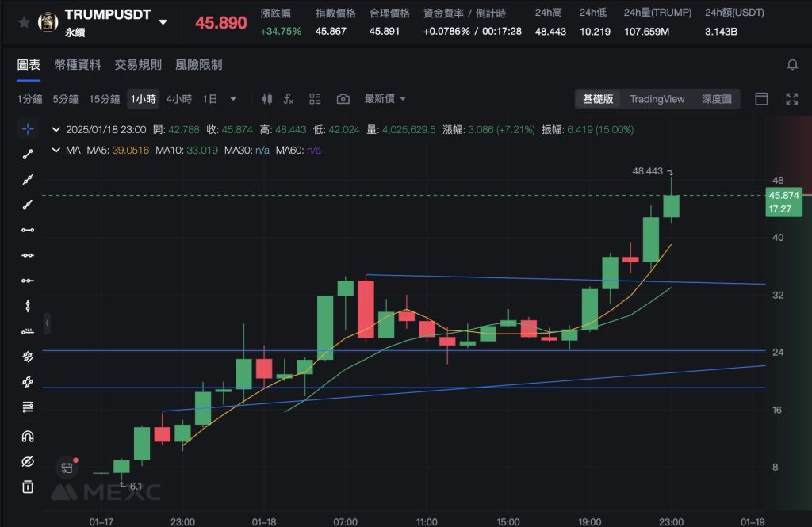Delete drawings with the trash icon
This screenshot has height=527, width=812.
(x=28, y=487)
